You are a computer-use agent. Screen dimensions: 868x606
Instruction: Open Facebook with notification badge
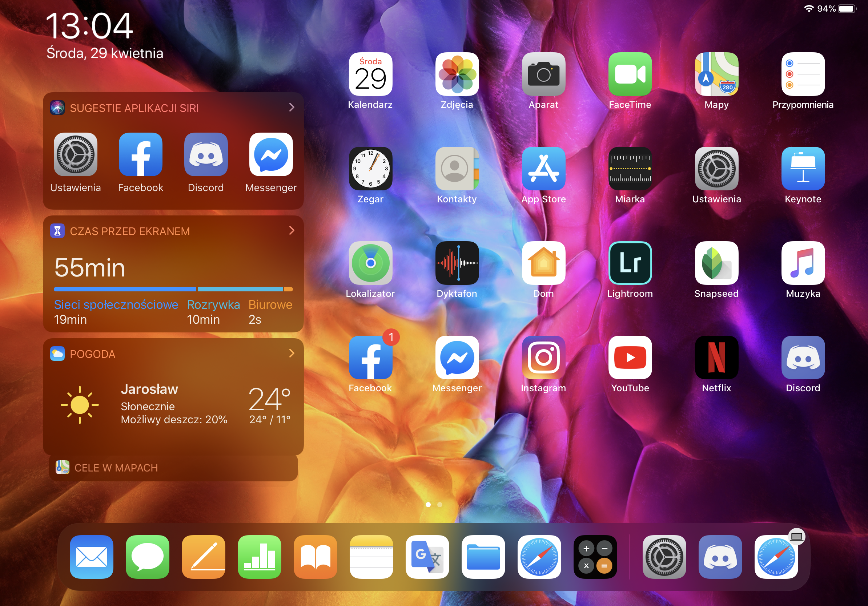click(370, 357)
